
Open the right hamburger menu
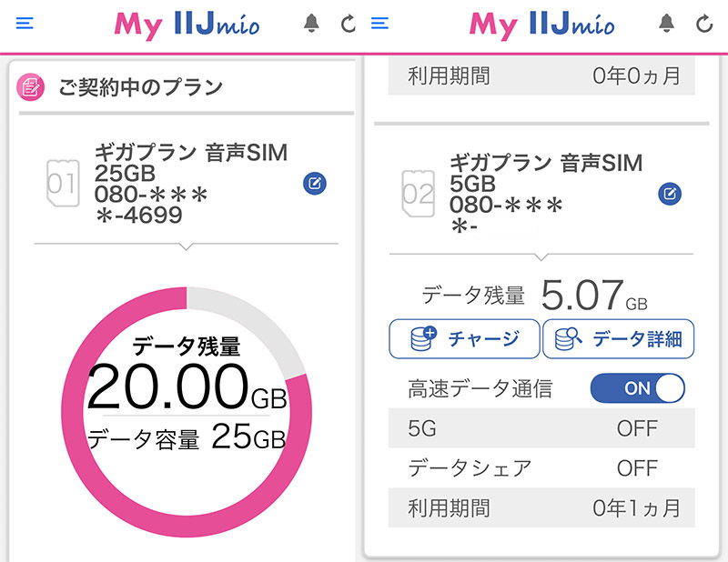coord(379,24)
